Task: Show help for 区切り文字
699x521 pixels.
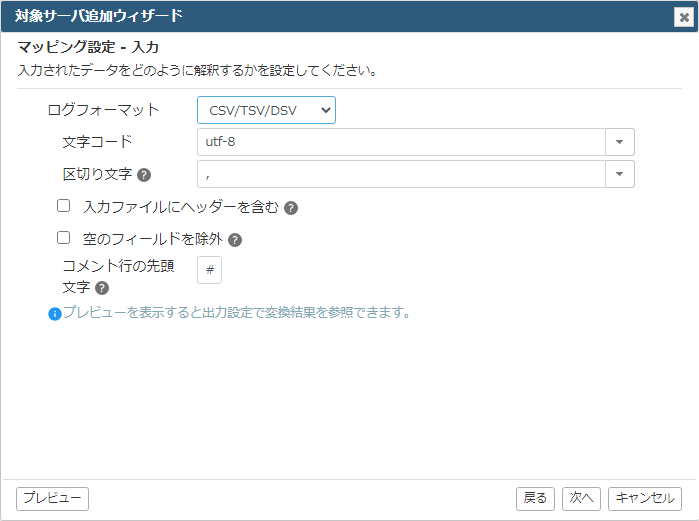Action: 144,175
